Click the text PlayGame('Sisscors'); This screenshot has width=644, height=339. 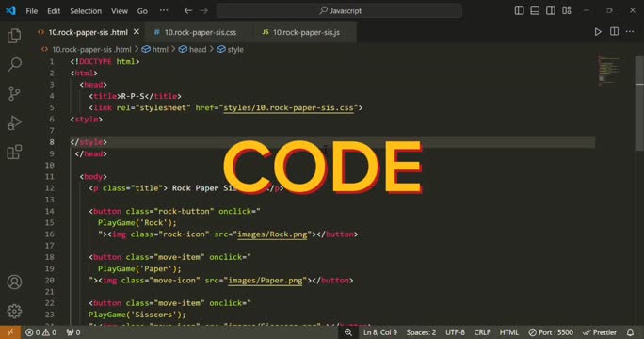[137, 315]
